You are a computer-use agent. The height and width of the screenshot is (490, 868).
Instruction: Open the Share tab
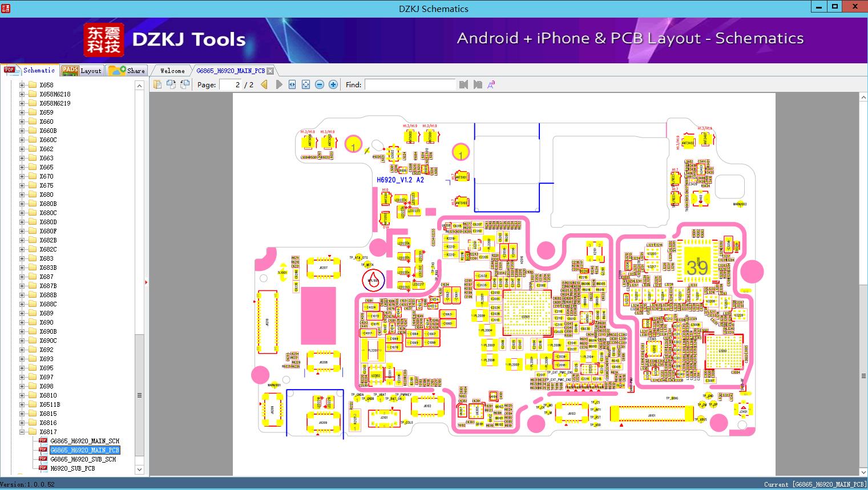click(x=127, y=71)
